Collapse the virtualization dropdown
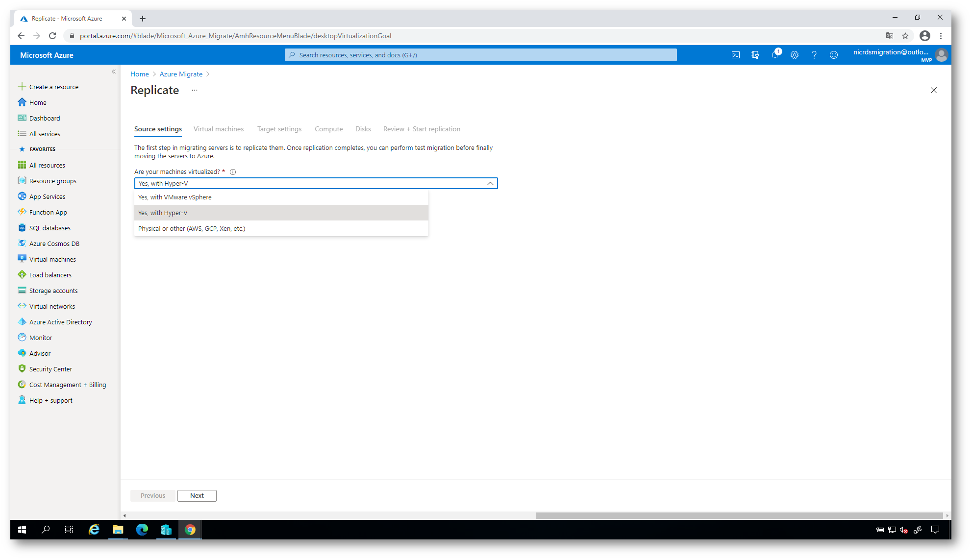 490,183
